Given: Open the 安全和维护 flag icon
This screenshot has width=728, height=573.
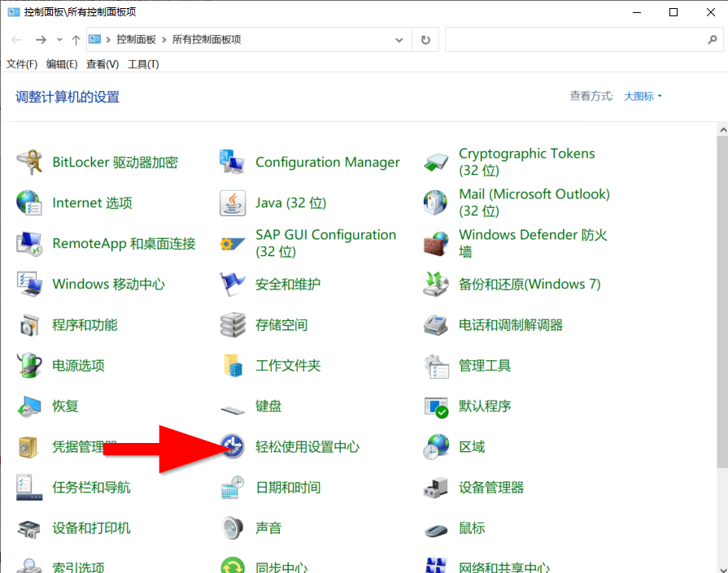Looking at the screenshot, I should (232, 284).
